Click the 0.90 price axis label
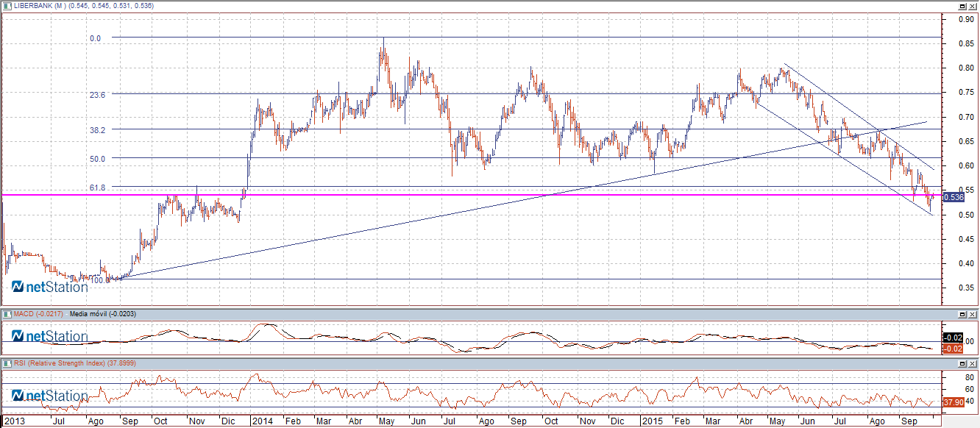 pos(966,20)
